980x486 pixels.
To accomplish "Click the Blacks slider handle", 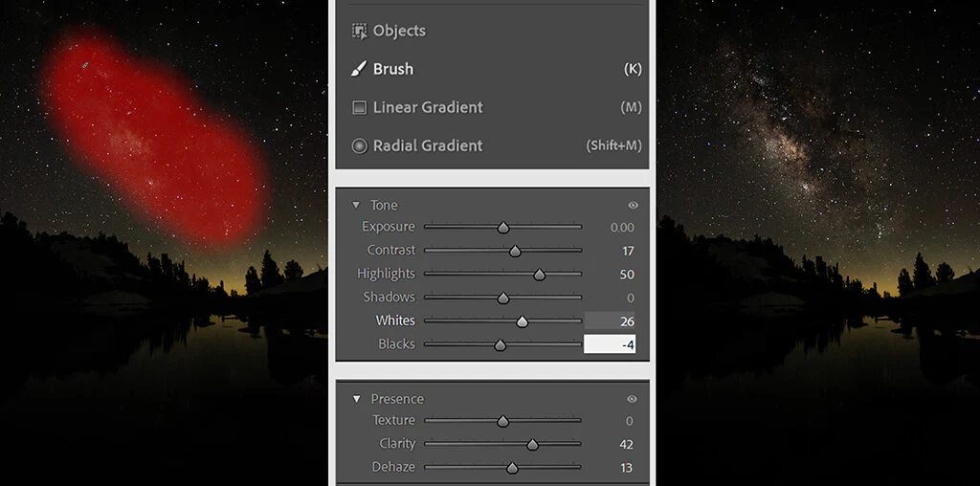I will 500,344.
